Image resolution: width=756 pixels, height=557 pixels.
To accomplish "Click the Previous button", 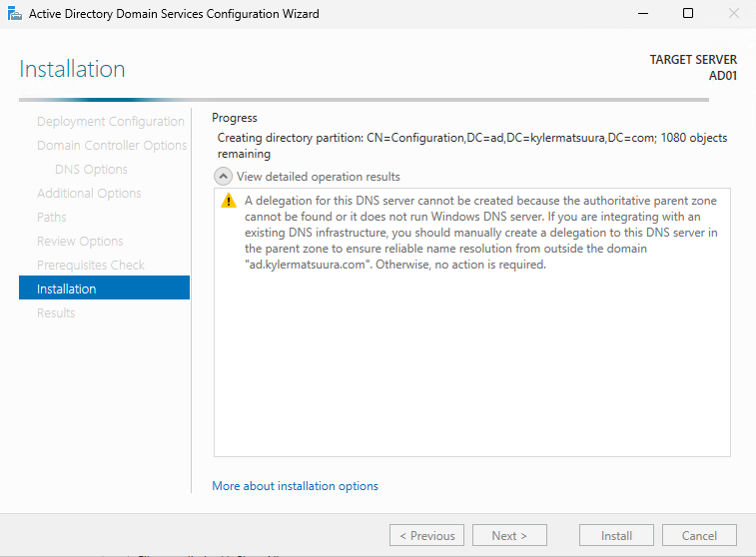I will tap(426, 535).
